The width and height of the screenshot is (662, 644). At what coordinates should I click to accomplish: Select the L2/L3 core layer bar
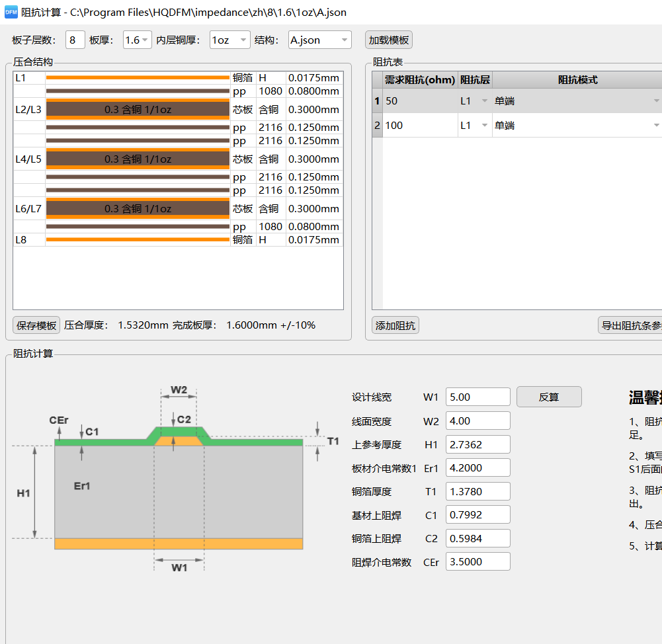pos(138,110)
